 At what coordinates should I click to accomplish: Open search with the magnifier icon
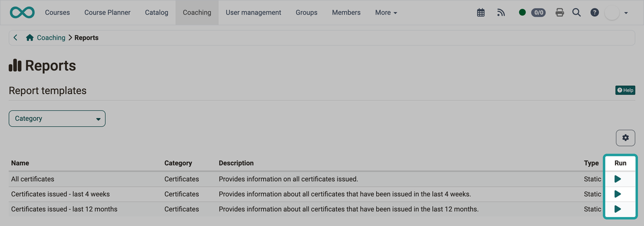point(577,12)
